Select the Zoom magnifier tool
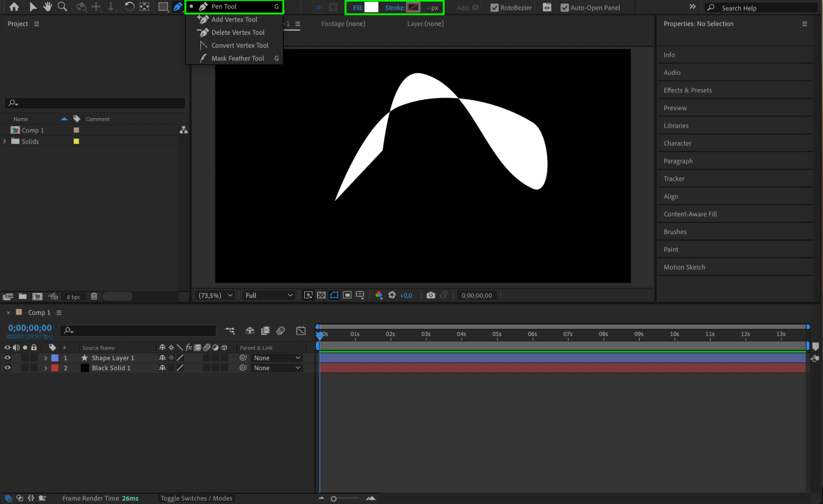823x504 pixels. (x=62, y=7)
